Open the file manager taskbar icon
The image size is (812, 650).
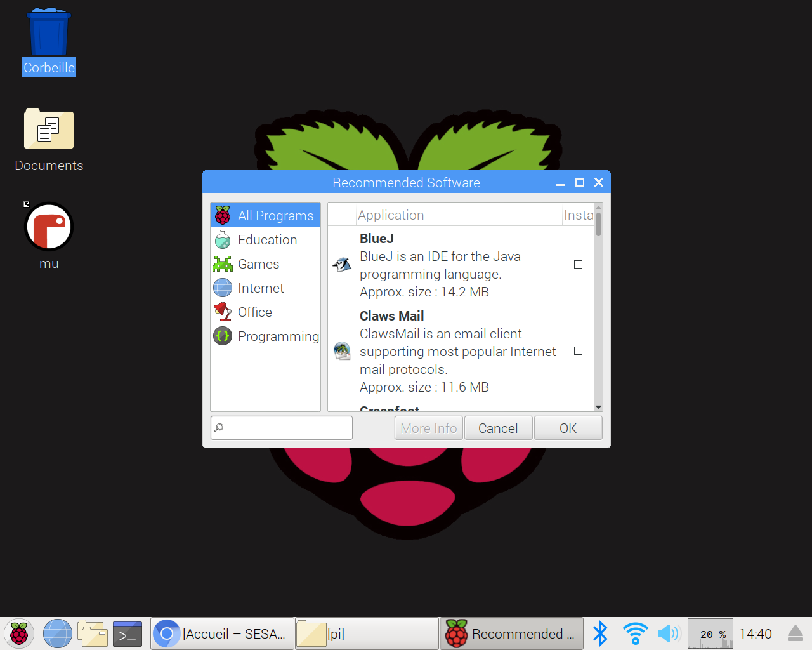pyautogui.click(x=93, y=633)
